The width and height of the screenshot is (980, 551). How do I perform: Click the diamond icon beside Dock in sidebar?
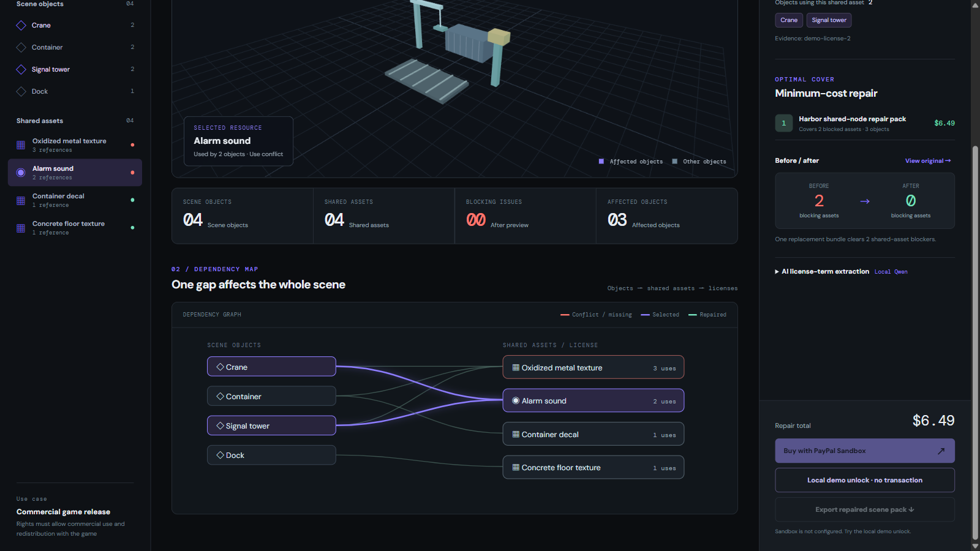pos(21,91)
